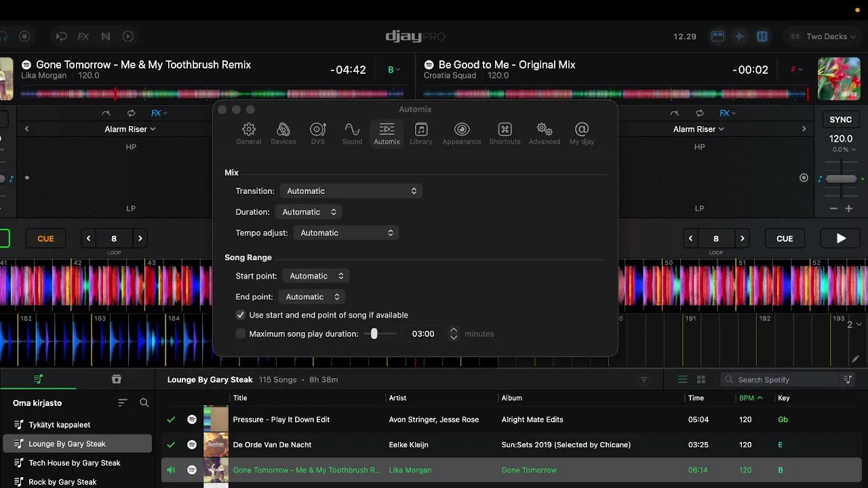Click the right deck CUE button
Screen dimensions: 868x488
785,239
